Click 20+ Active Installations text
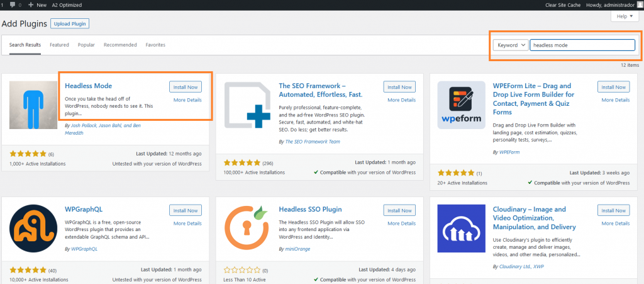 [x=462, y=183]
